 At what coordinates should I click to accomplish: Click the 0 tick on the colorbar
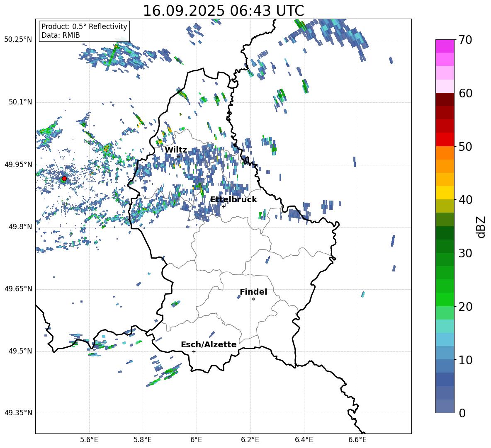[x=462, y=413]
